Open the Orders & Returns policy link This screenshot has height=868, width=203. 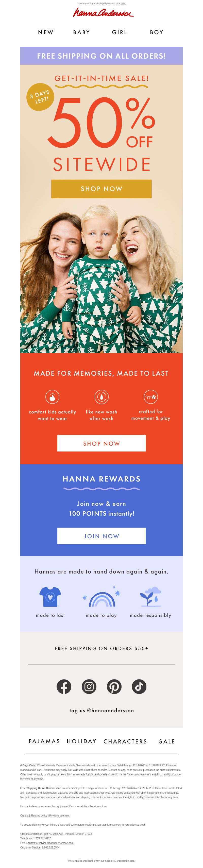pos(34,815)
